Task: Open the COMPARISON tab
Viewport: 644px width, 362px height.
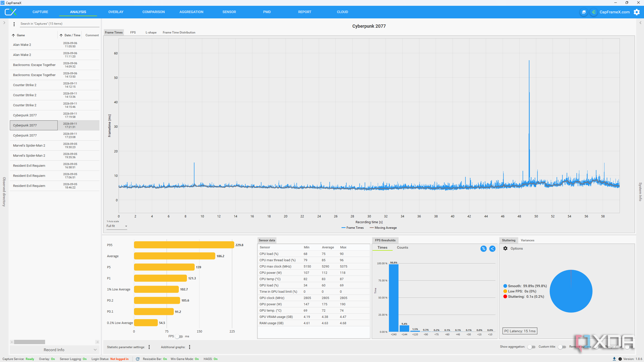Action: (154, 12)
